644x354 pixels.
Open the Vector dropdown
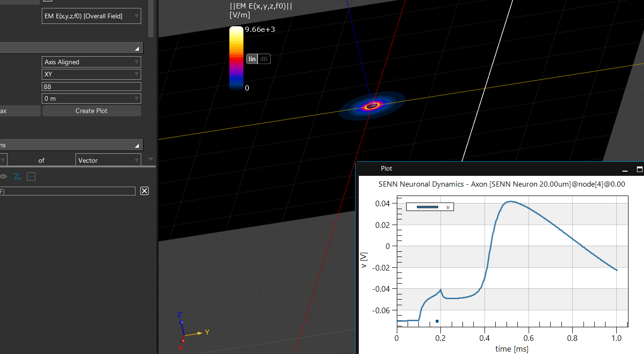(108, 160)
